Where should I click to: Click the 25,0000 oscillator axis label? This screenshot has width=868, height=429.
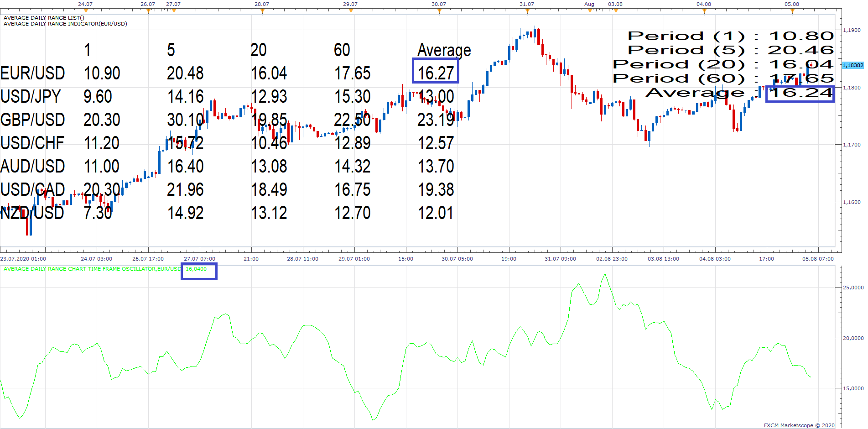click(853, 288)
